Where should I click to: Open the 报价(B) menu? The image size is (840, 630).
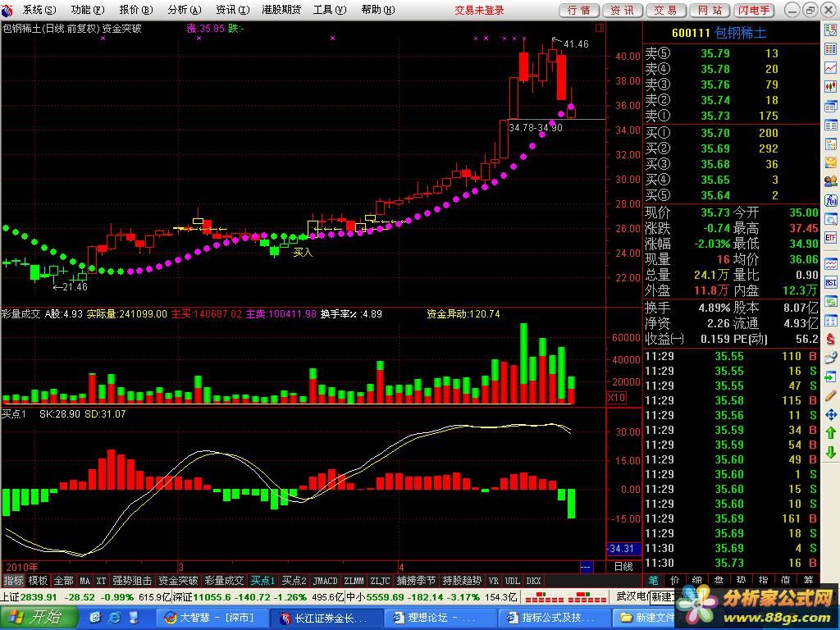[136, 10]
